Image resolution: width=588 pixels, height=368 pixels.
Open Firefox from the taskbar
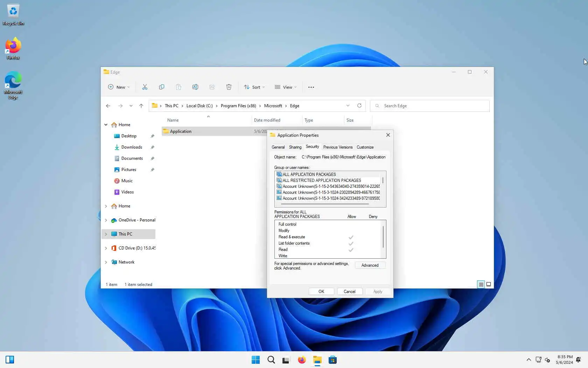pos(302,360)
